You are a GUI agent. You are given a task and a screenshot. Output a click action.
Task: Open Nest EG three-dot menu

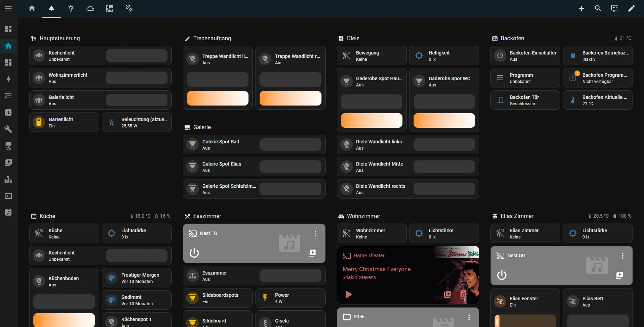[315, 234]
